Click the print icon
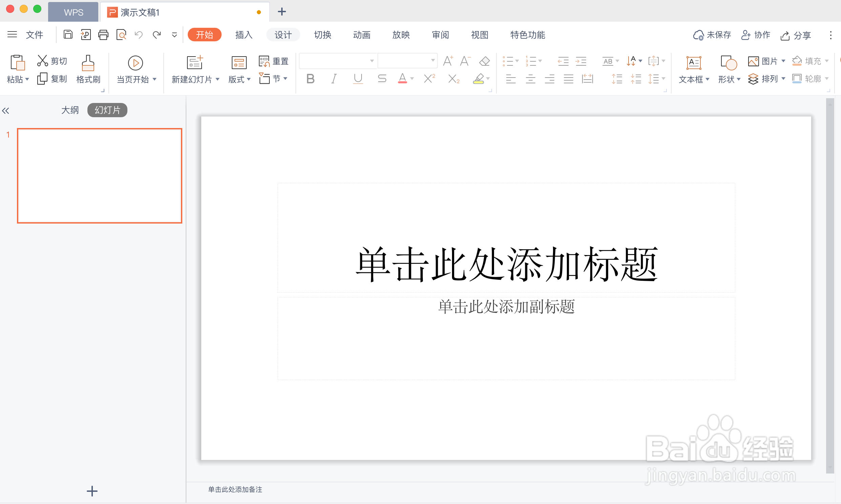 pos(103,35)
